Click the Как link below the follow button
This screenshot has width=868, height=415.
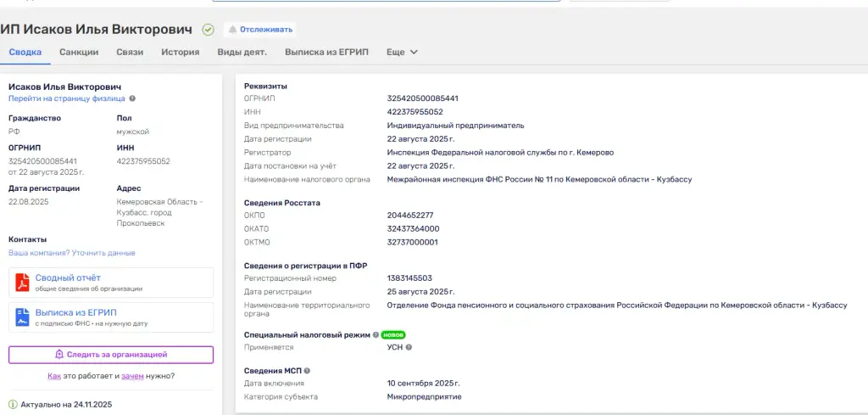coord(54,376)
